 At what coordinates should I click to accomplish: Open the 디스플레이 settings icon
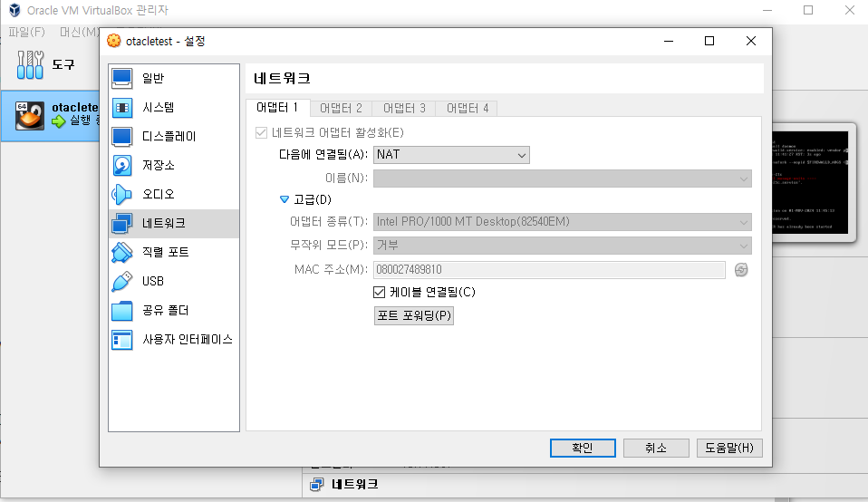pyautogui.click(x=121, y=136)
